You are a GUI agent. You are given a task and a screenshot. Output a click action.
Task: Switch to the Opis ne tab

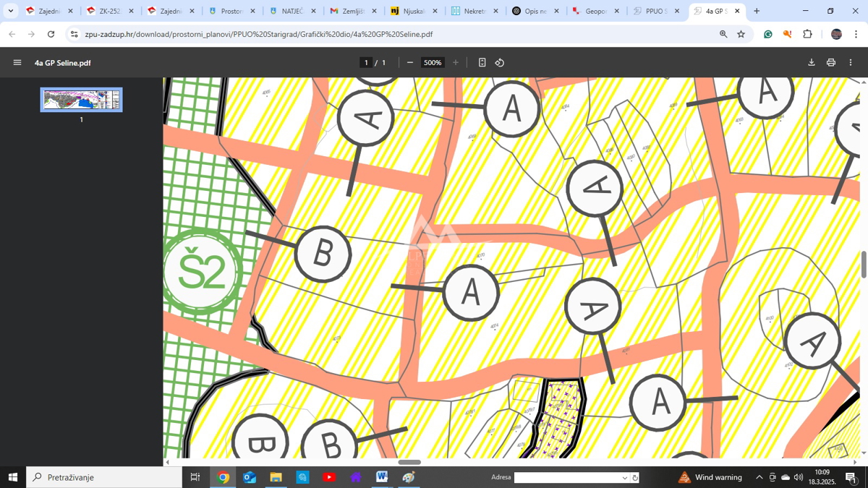tap(535, 11)
